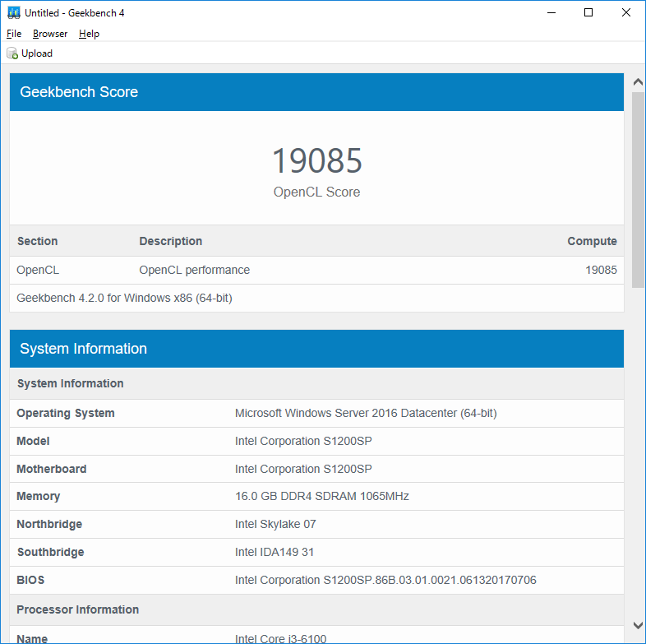Click the Upload icon in the toolbar
The image size is (646, 644).
coord(12,53)
